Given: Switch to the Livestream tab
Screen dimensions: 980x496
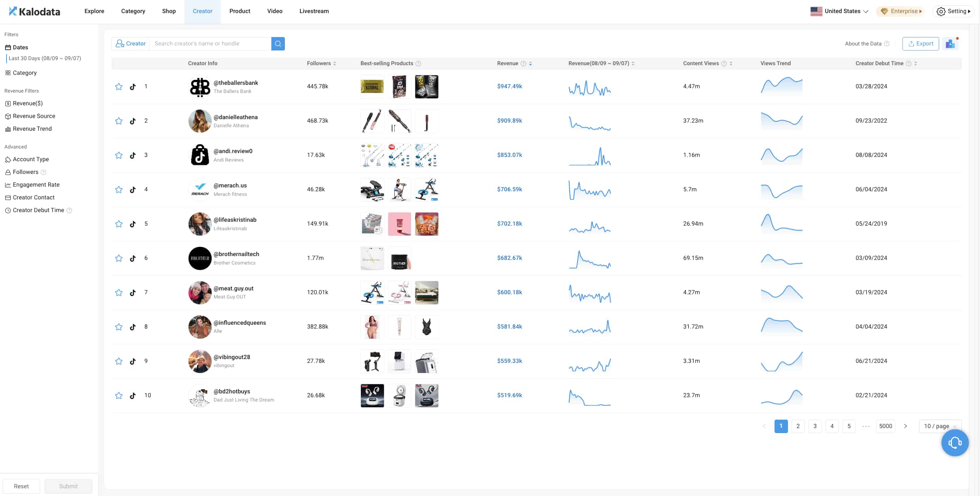Looking at the screenshot, I should [x=314, y=11].
